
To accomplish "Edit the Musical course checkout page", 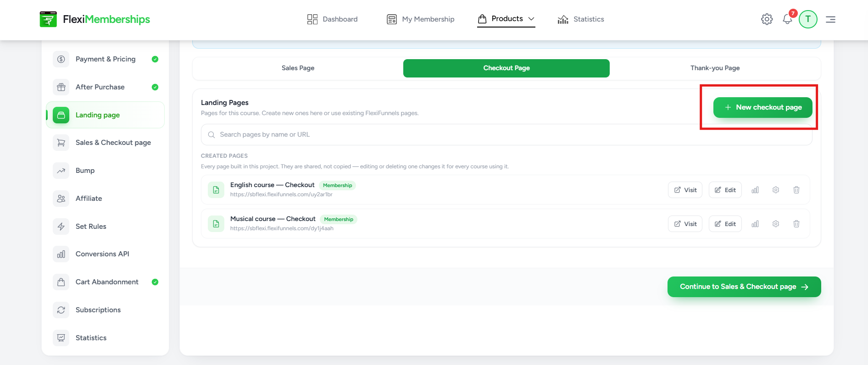I will (x=725, y=224).
